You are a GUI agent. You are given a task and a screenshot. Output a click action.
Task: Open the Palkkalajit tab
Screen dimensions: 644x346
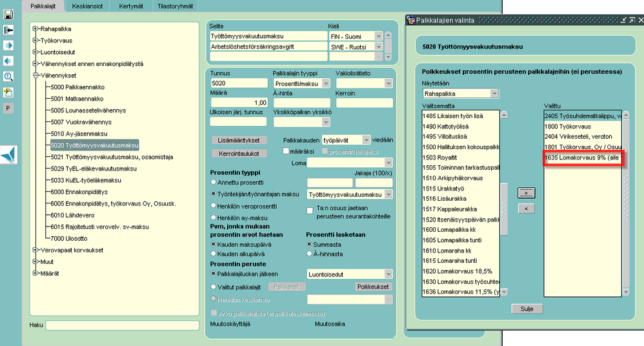pos(43,6)
